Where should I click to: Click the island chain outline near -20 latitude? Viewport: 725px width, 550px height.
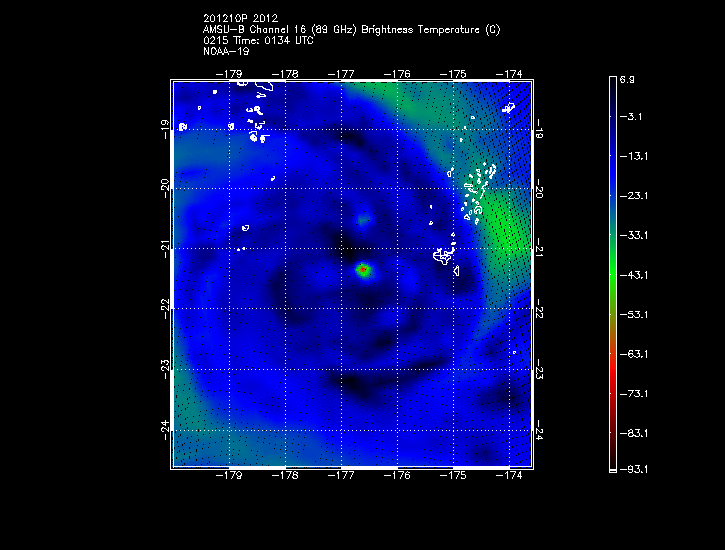(478, 190)
